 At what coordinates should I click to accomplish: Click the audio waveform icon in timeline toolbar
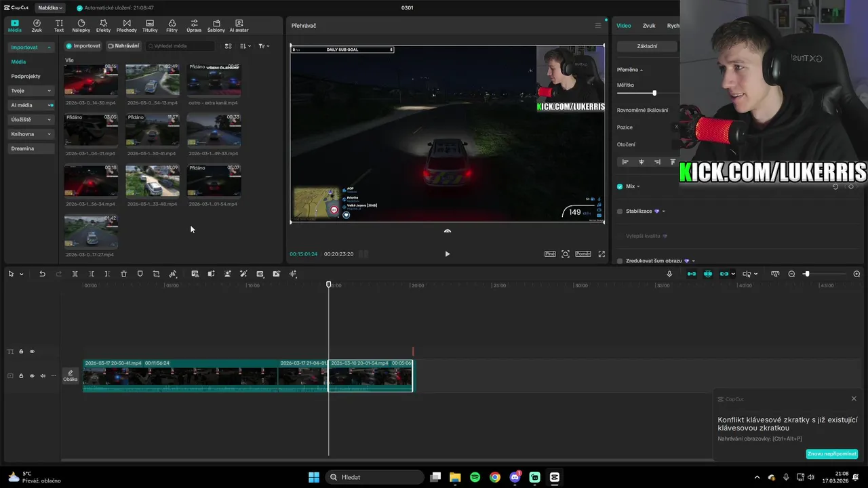[293, 274]
